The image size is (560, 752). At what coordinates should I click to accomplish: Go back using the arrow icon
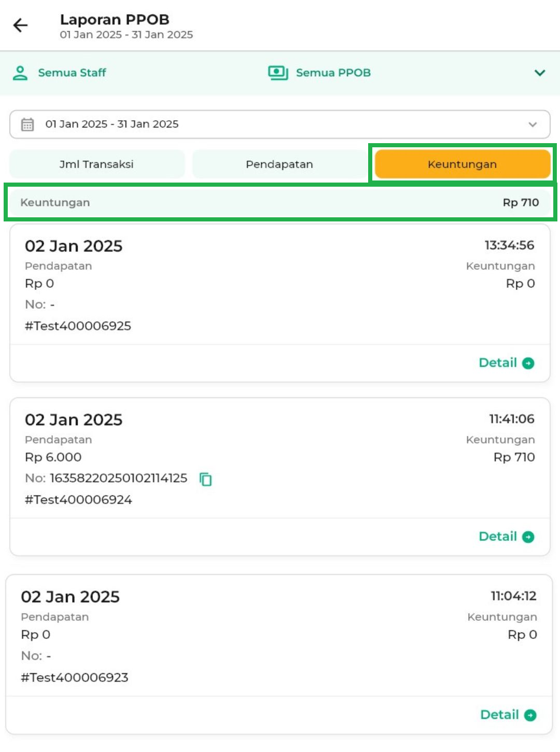click(21, 25)
